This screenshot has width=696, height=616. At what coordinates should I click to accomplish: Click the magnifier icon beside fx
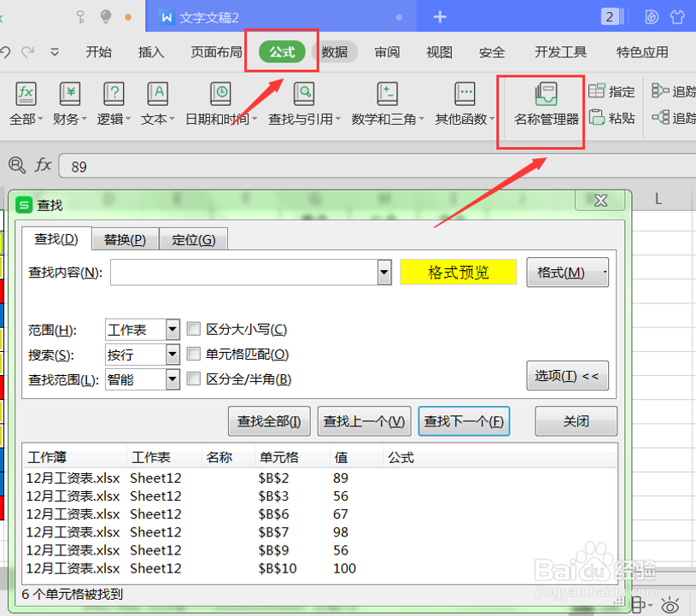coord(17,165)
